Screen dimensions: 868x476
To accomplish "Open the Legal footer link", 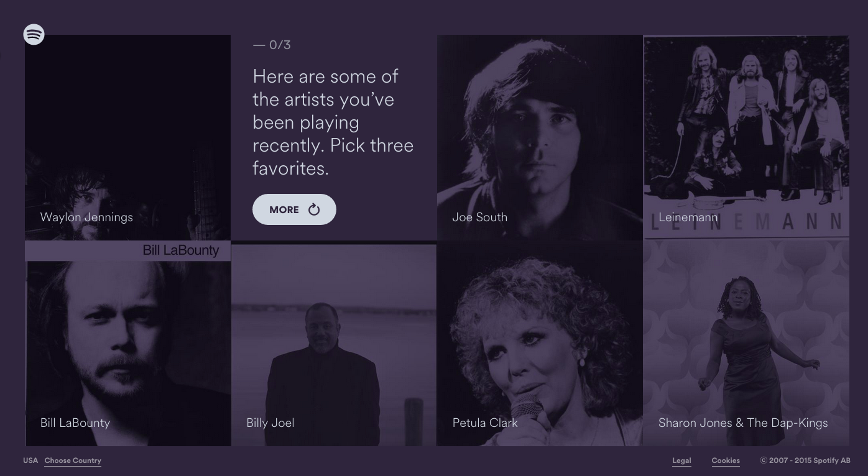I will click(681, 460).
